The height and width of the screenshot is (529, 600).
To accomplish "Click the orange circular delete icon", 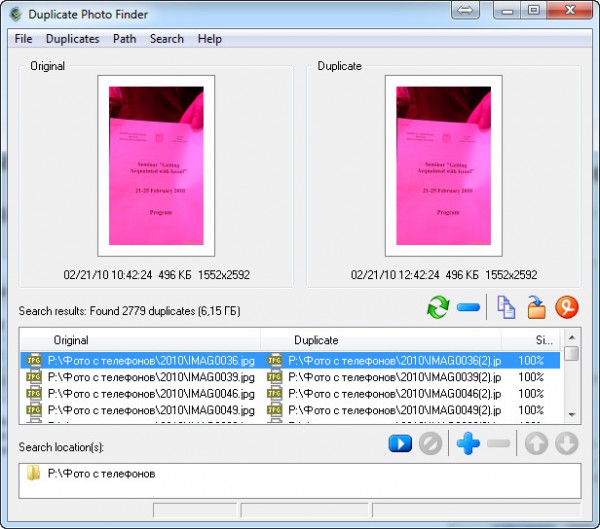I will tap(568, 308).
